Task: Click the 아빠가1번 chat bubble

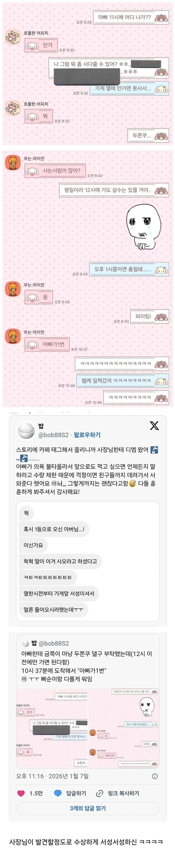Action: 47,344
